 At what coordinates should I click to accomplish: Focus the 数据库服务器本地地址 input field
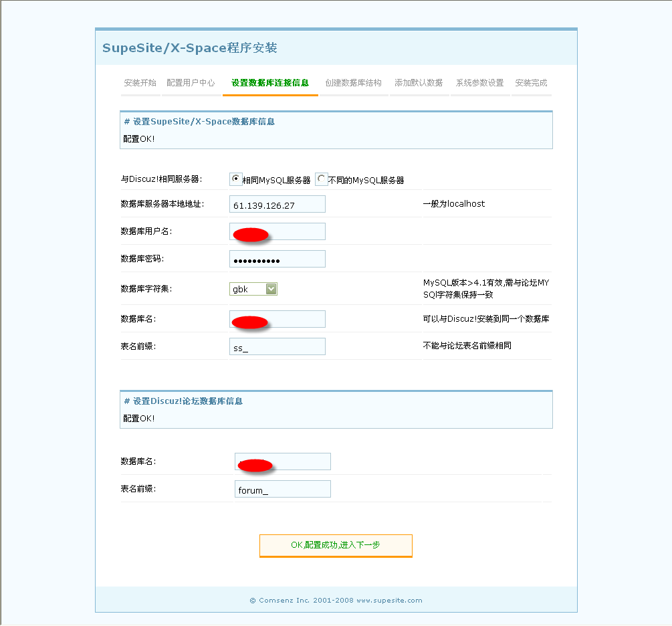pyautogui.click(x=277, y=204)
